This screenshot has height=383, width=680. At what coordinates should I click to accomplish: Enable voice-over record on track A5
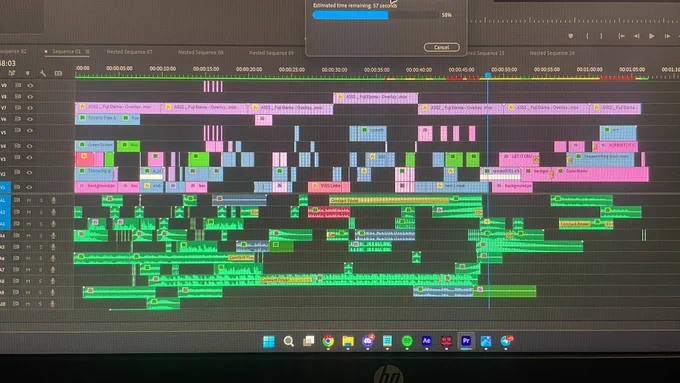pos(53,247)
